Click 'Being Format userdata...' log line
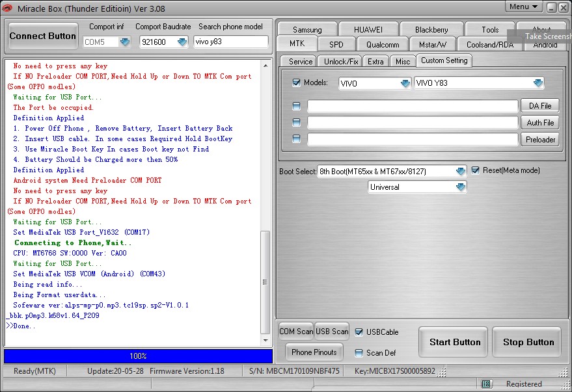572x392 pixels. tap(59, 294)
